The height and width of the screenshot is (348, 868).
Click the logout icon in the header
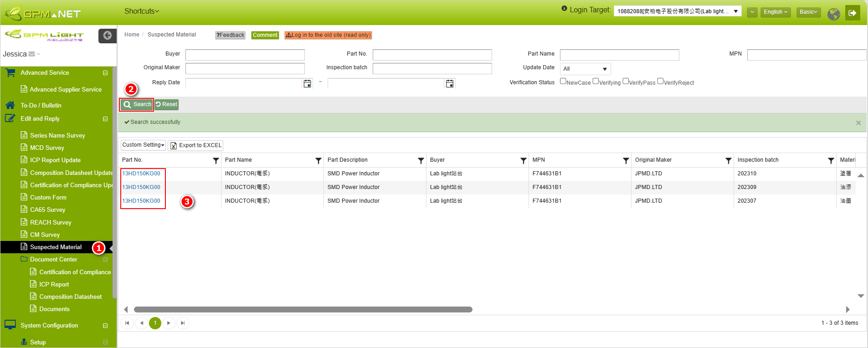click(853, 13)
